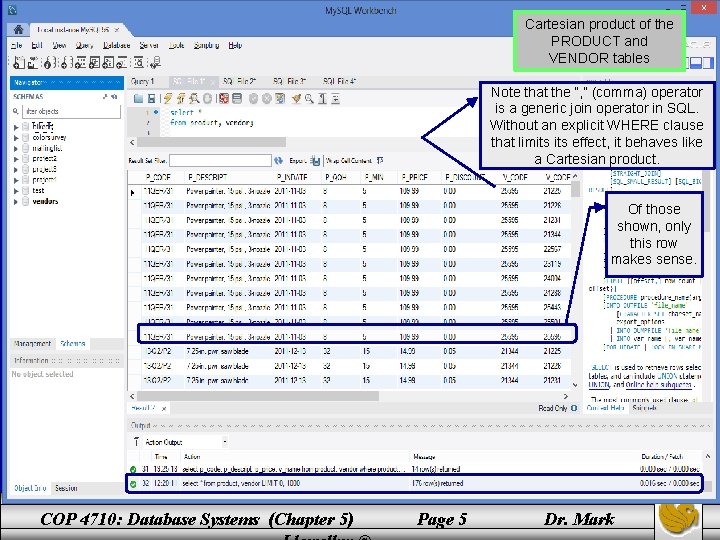The height and width of the screenshot is (540, 720).
Task: Expand the colorsurvey schema
Action: [16, 138]
